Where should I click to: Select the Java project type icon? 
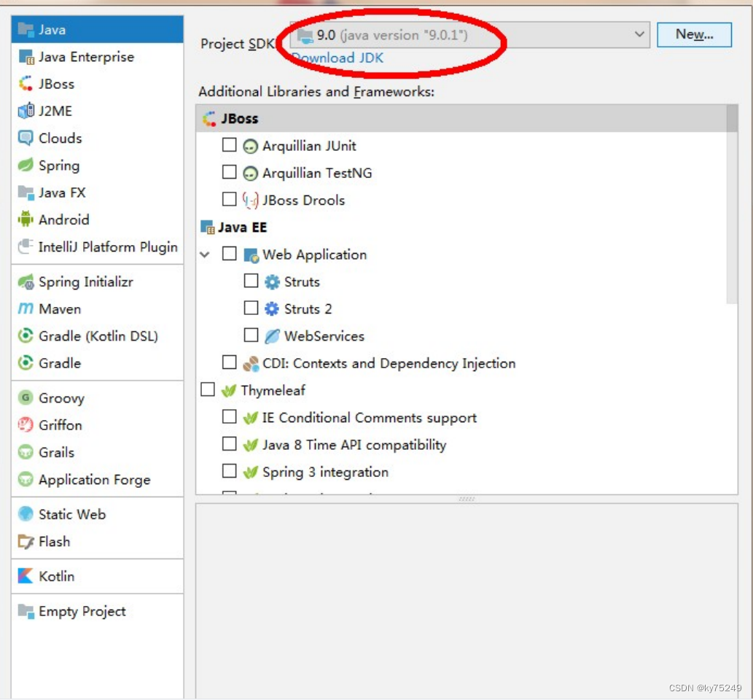[26, 30]
